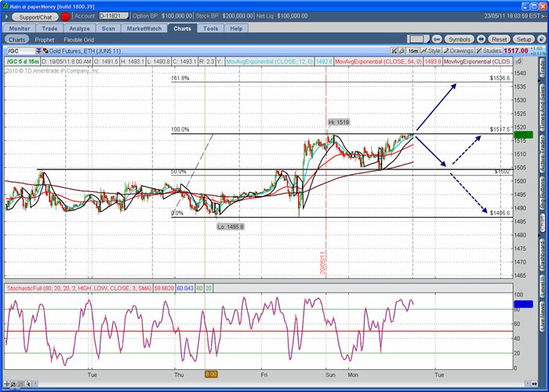This screenshot has width=549, height=392.
Task: Click the chart settings gear icon
Action: [x=519, y=61]
